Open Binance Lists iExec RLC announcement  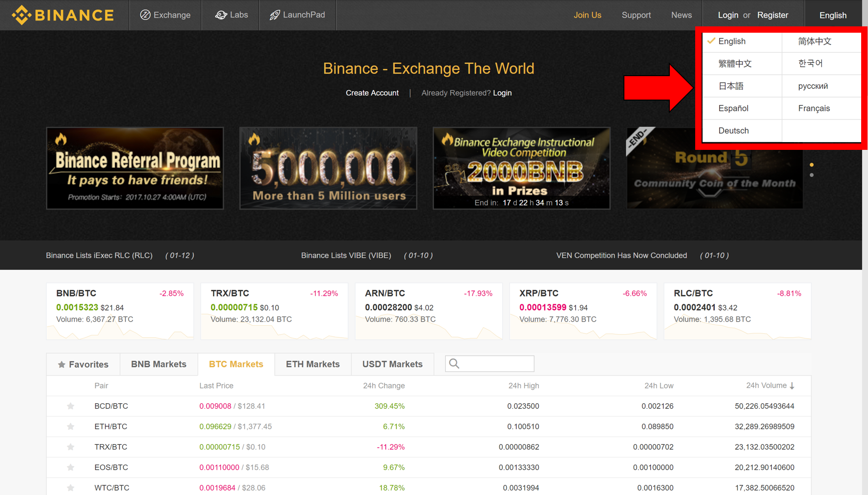point(120,255)
